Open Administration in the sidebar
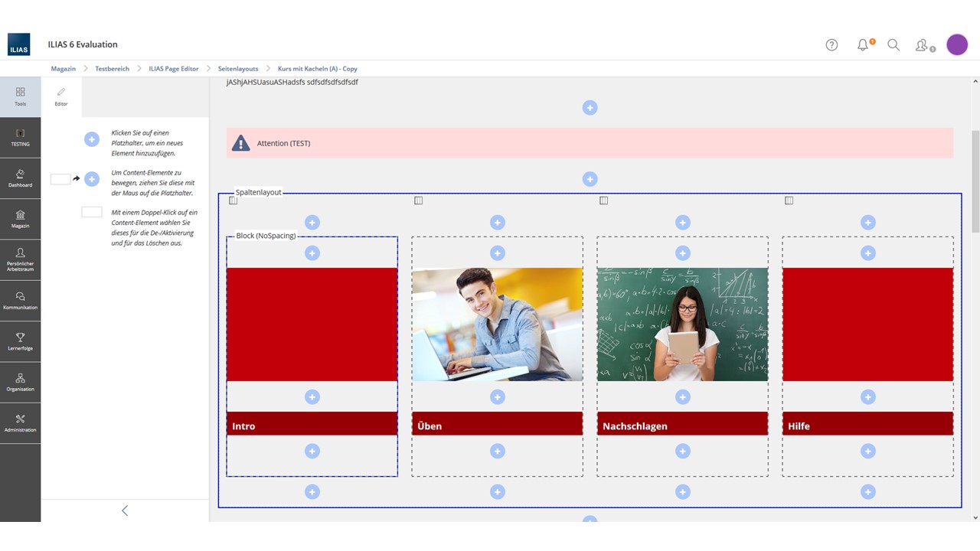Viewport: 980px width, 551px height. point(21,423)
